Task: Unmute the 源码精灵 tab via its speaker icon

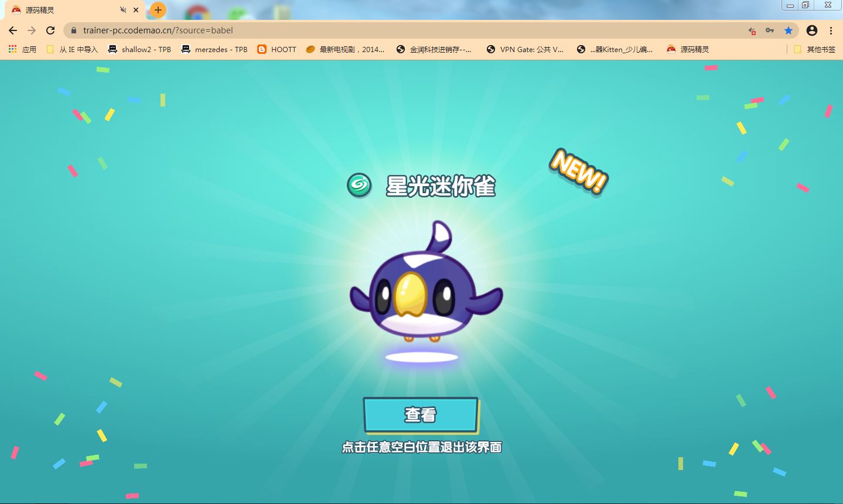Action: [123, 10]
